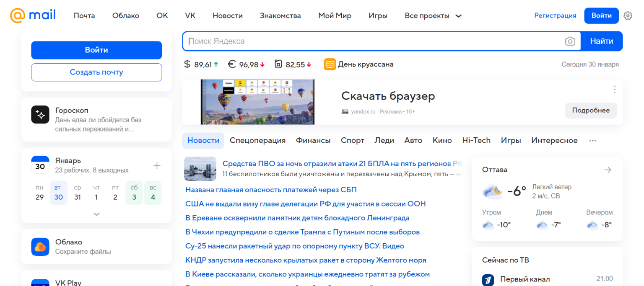Switch to the Финансы news tab
The width and height of the screenshot is (644, 286).
[313, 140]
